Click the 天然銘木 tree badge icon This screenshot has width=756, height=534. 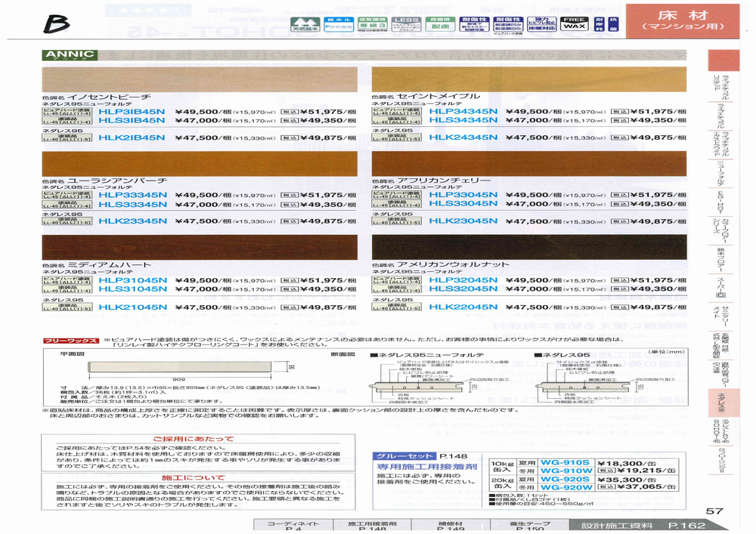pyautogui.click(x=305, y=25)
